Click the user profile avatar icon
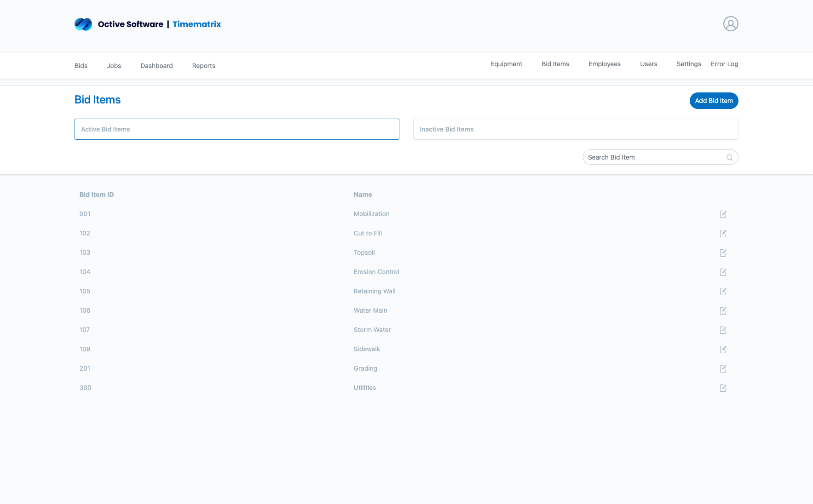The image size is (813, 504). pos(730,24)
